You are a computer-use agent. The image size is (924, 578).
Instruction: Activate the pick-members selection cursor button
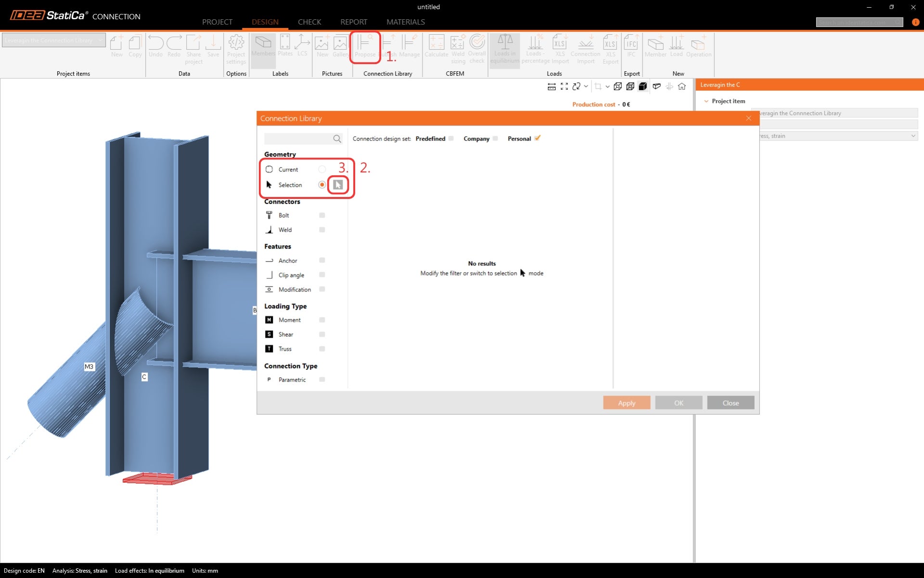click(338, 185)
